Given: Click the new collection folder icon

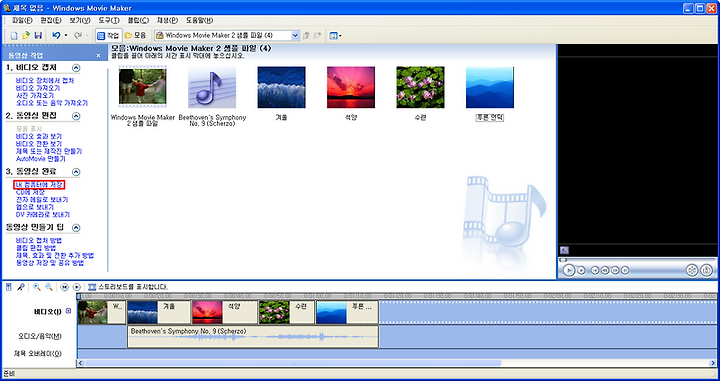Looking at the screenshot, I should coord(317,35).
